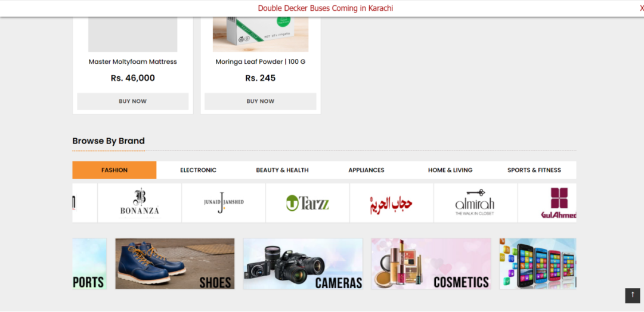Open the Double Decker Buses news link
This screenshot has height=312, width=644.
coord(326,8)
